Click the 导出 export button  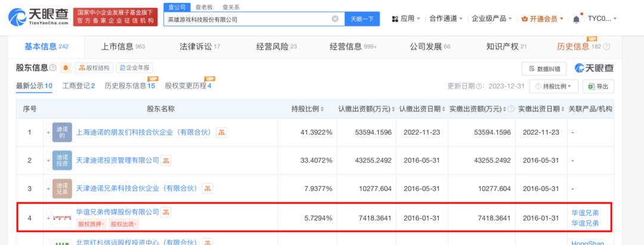(x=599, y=86)
